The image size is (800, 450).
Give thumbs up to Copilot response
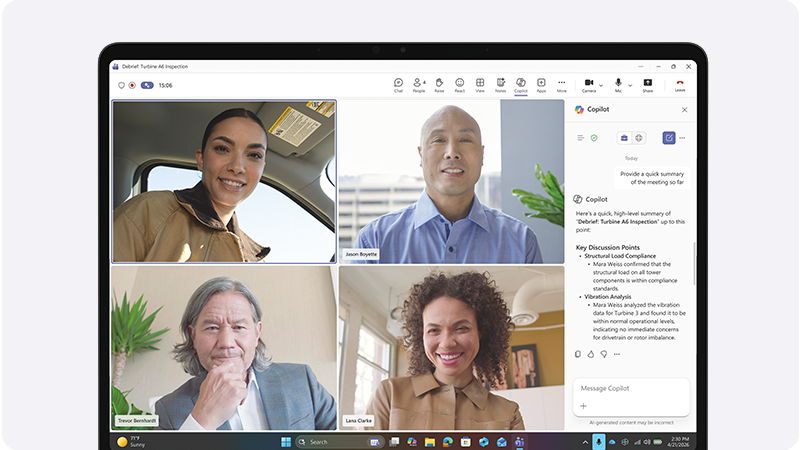(x=591, y=354)
